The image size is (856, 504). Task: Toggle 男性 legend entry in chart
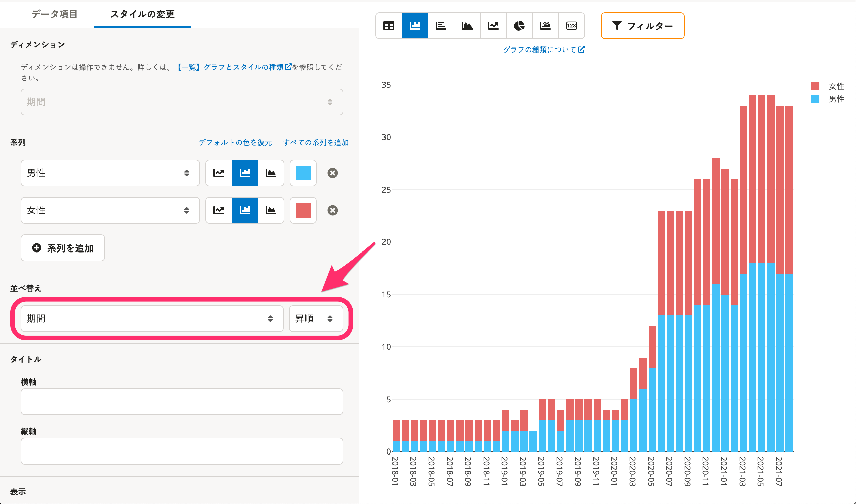pos(828,99)
